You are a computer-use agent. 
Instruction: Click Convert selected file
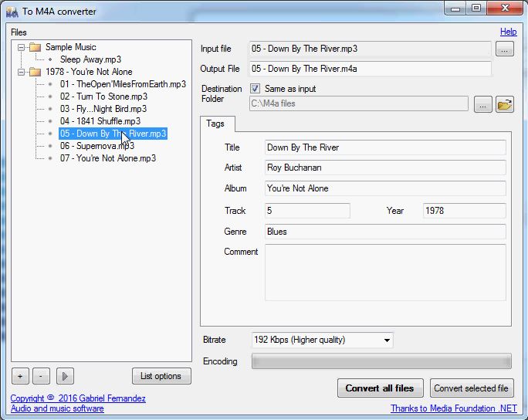click(472, 388)
